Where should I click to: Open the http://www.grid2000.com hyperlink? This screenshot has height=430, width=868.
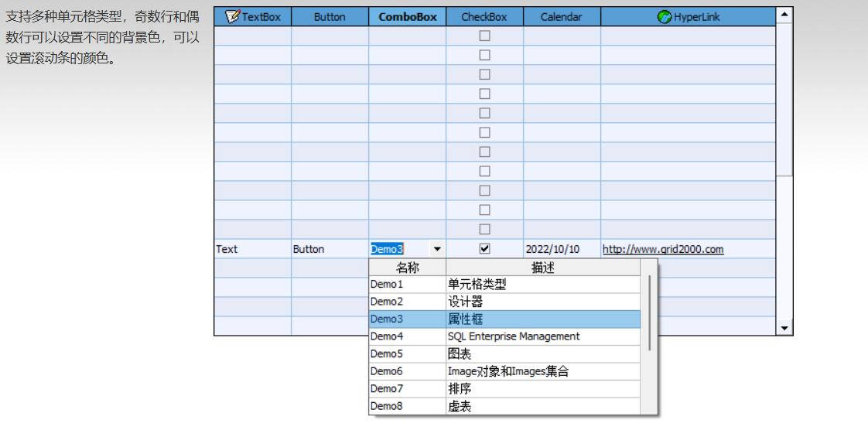coord(663,249)
